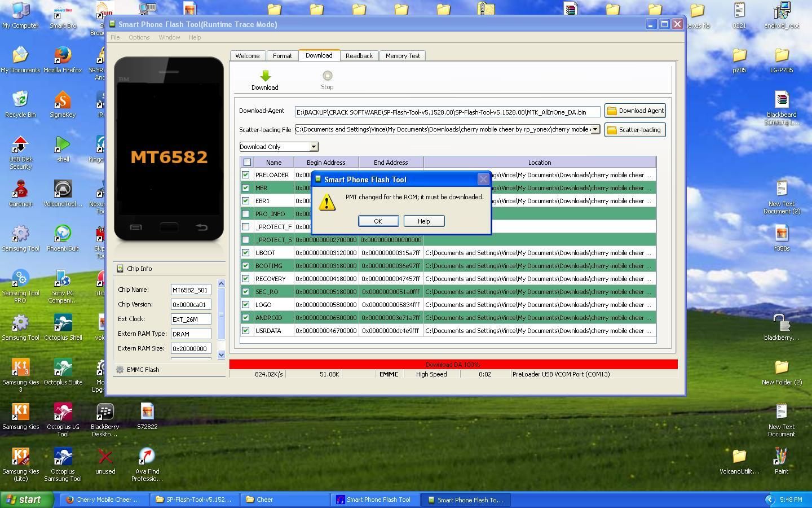Click the Download-Agent path field
The height and width of the screenshot is (508, 812).
[x=447, y=112]
